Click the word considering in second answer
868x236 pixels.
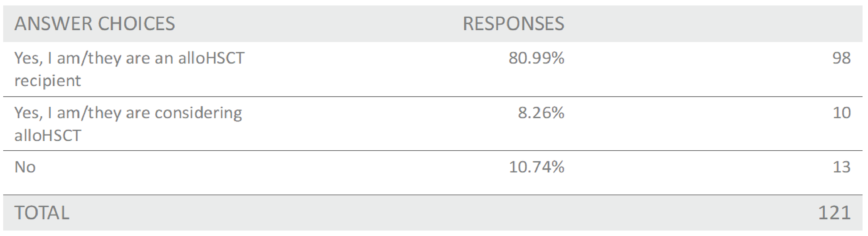tap(198, 113)
